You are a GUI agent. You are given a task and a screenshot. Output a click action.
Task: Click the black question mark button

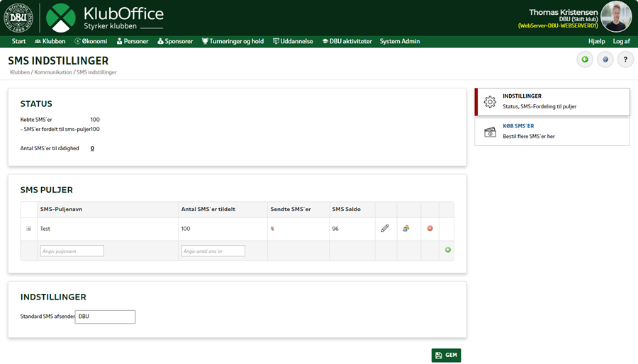[x=625, y=59]
